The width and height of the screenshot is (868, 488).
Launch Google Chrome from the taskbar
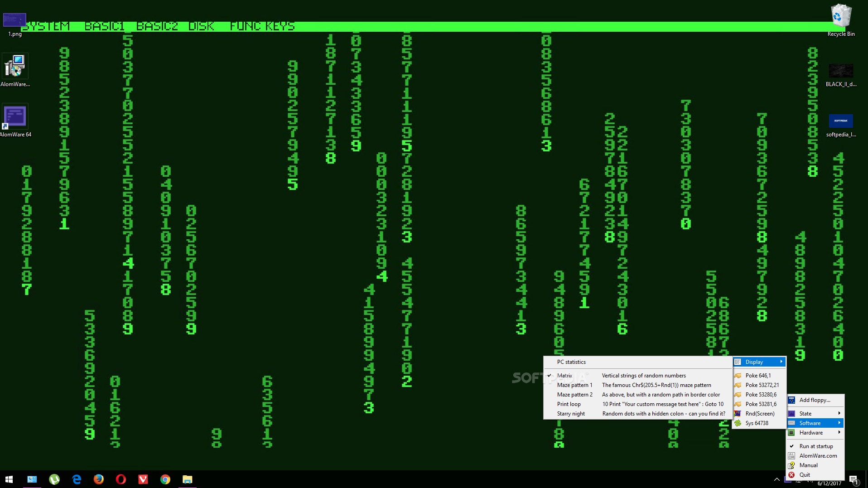coord(165,479)
